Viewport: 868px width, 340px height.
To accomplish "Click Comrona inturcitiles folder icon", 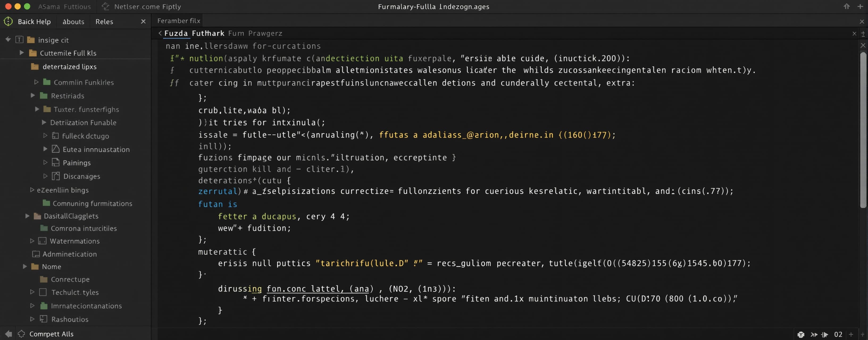I will [x=44, y=228].
